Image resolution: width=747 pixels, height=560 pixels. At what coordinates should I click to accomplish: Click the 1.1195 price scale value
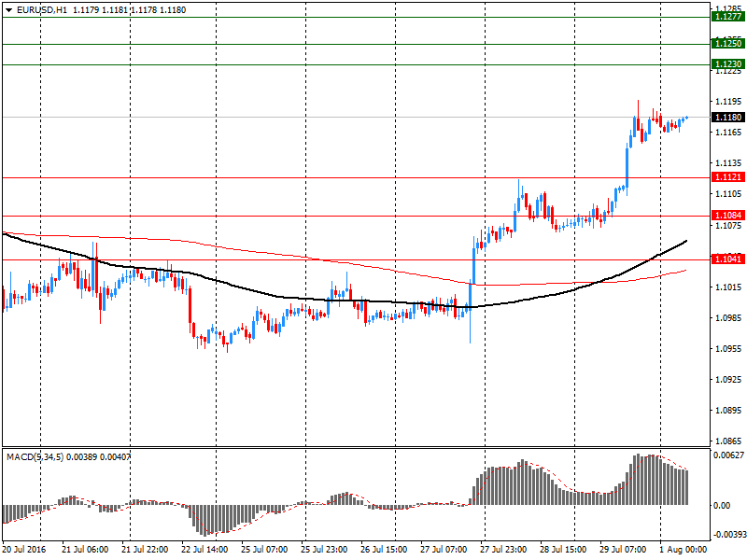coord(728,102)
